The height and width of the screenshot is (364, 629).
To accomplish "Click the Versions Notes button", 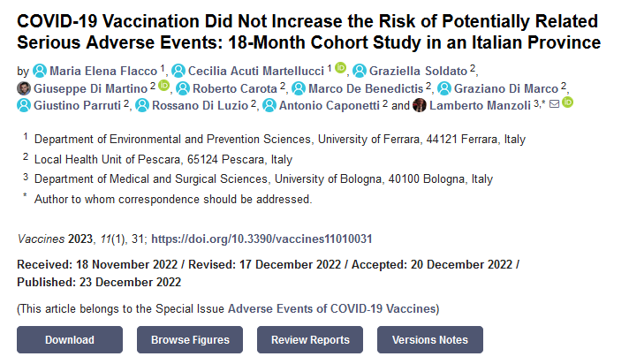I will tap(430, 340).
